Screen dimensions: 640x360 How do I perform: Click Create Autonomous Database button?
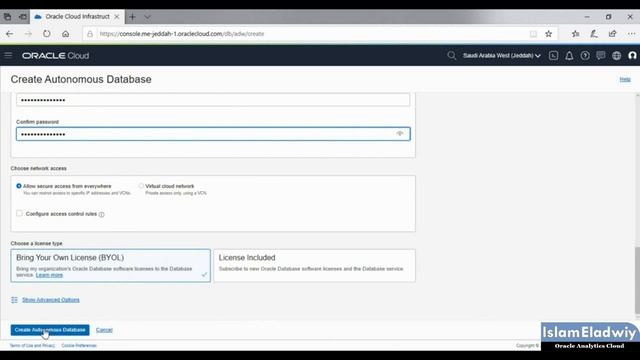50,330
